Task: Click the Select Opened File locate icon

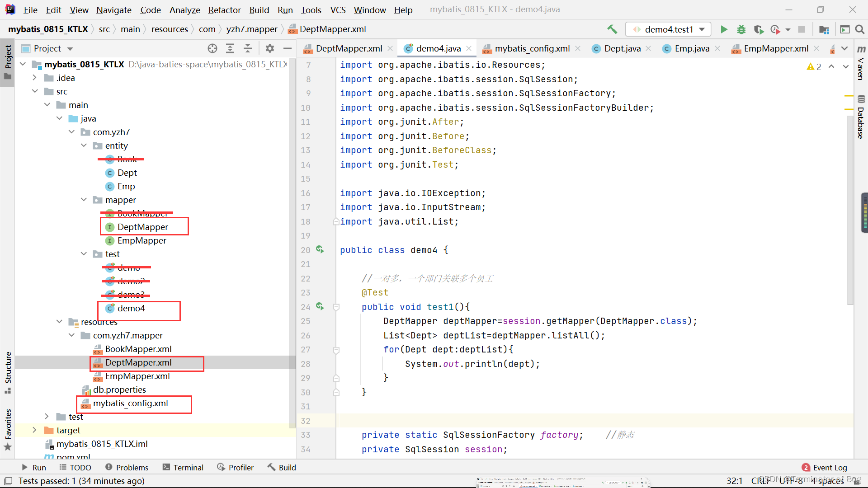Action: tap(212, 48)
